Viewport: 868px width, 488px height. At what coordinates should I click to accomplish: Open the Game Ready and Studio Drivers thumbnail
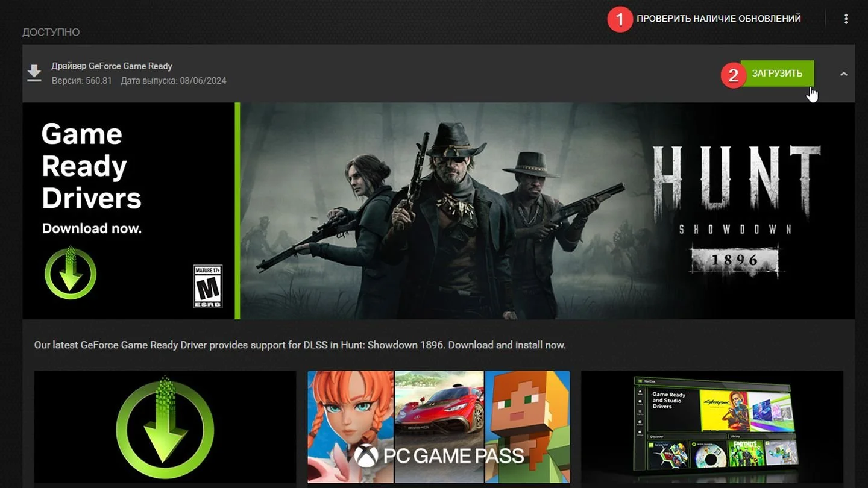(x=712, y=427)
